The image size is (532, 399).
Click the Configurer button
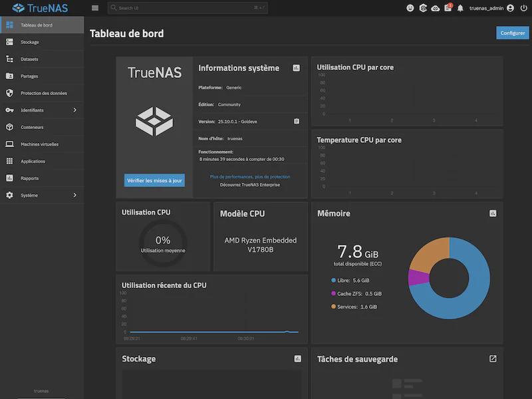(x=513, y=33)
